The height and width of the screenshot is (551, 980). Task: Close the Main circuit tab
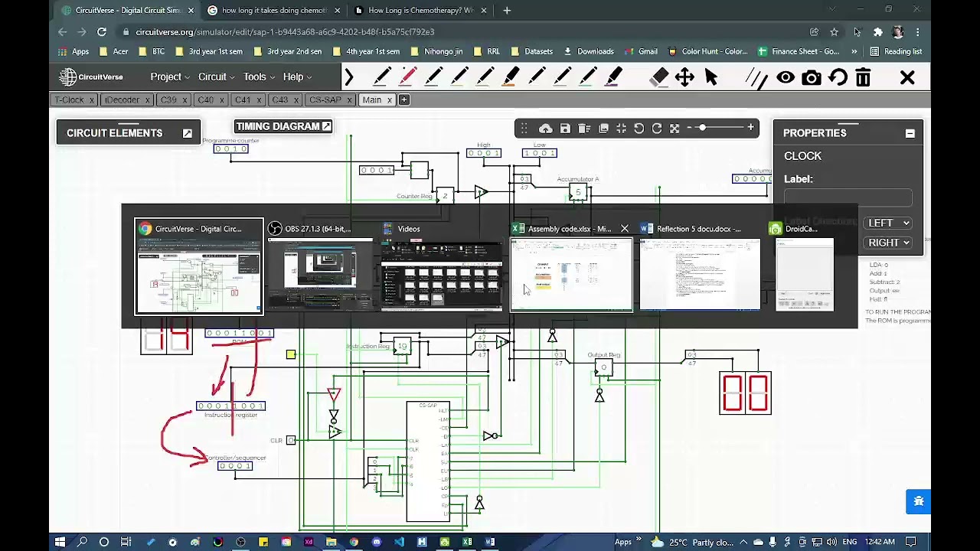(389, 100)
